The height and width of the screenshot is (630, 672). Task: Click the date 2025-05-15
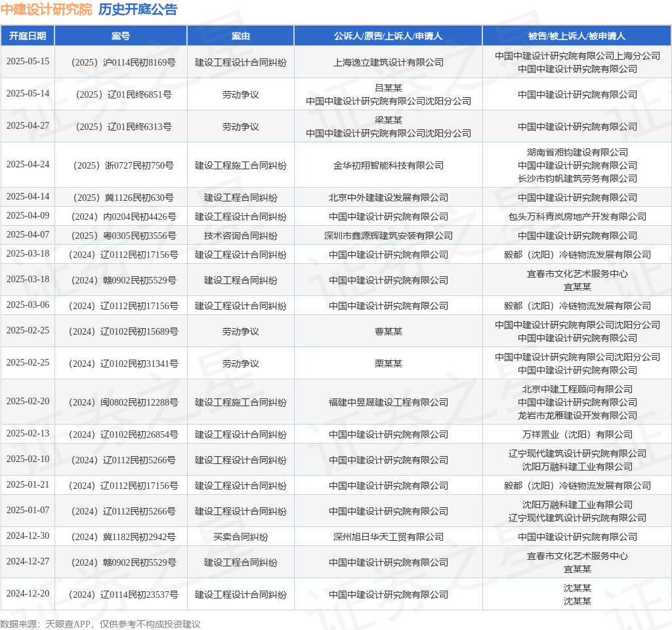28,61
